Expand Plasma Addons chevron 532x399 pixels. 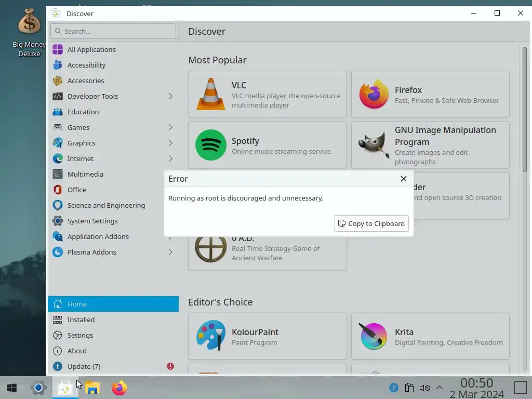(x=170, y=252)
